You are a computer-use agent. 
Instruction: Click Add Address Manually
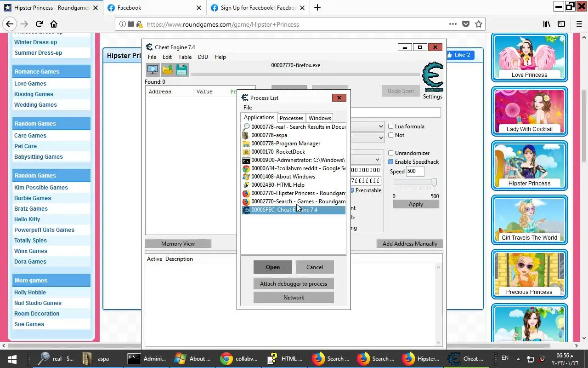point(410,244)
